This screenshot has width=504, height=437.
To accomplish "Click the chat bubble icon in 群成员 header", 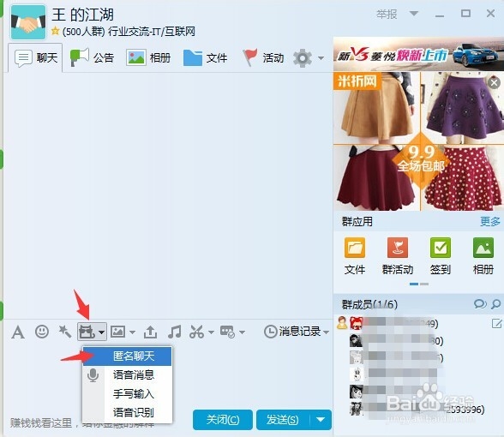I will (480, 303).
